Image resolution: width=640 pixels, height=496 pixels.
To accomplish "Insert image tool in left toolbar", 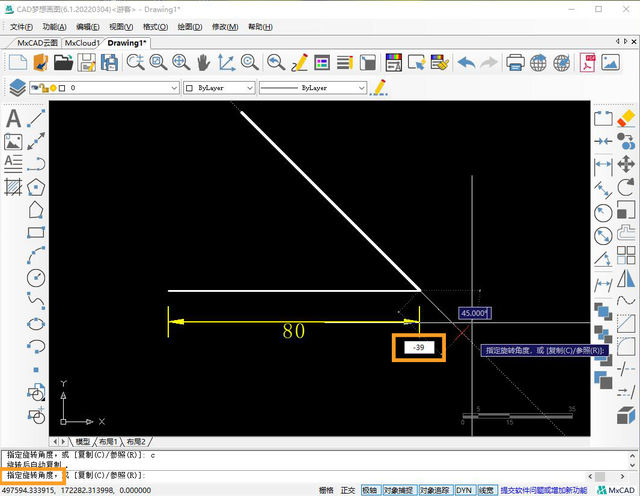I will pyautogui.click(x=13, y=142).
